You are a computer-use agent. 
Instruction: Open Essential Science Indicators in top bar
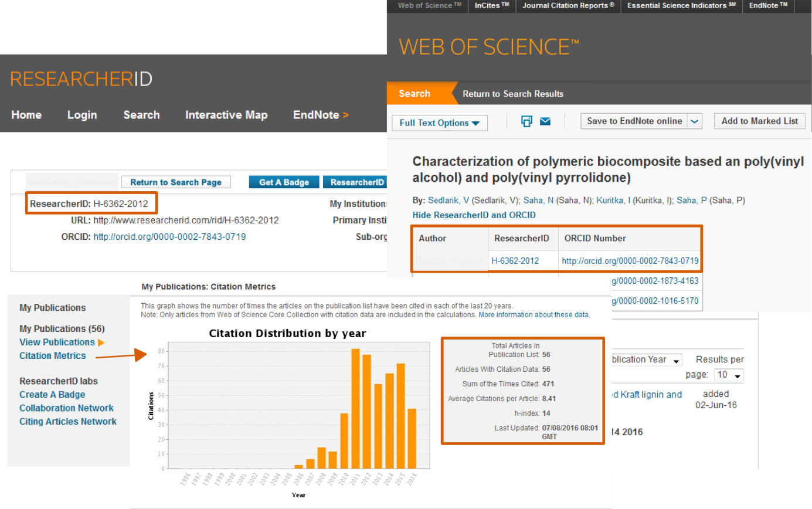[x=682, y=6]
